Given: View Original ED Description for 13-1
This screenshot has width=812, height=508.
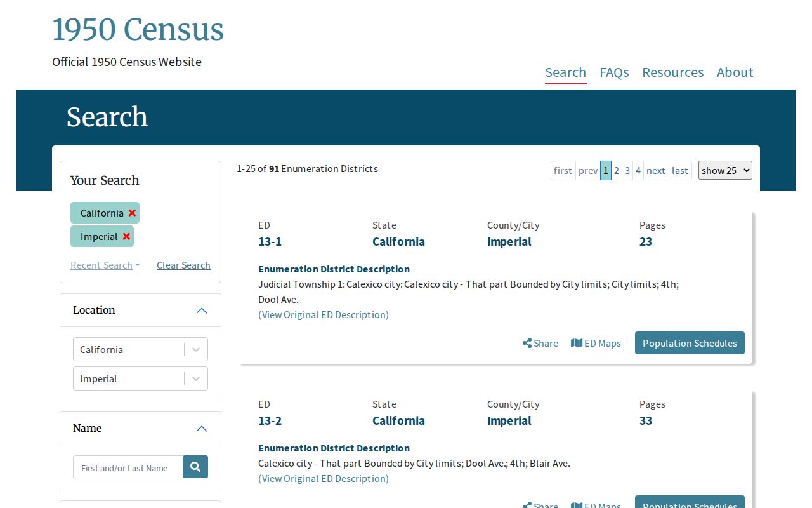Looking at the screenshot, I should (324, 315).
